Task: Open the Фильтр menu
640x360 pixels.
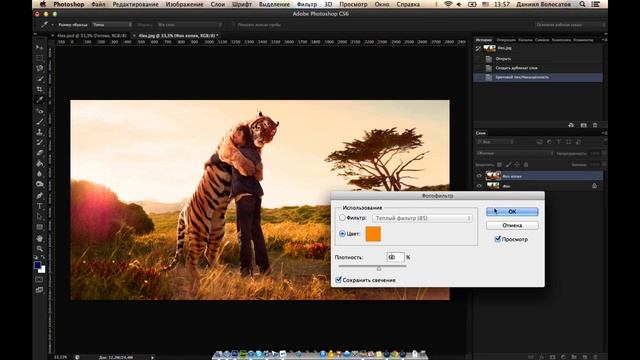Action: coord(307,4)
